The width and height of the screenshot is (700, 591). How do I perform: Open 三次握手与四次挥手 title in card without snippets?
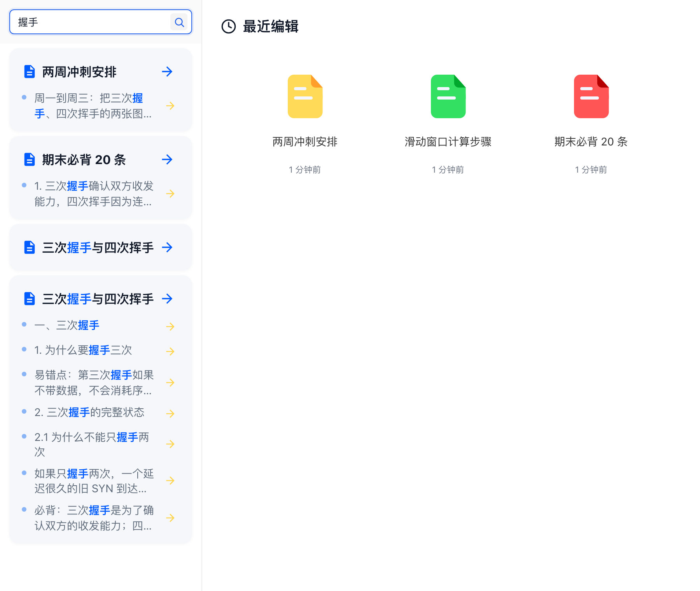98,248
